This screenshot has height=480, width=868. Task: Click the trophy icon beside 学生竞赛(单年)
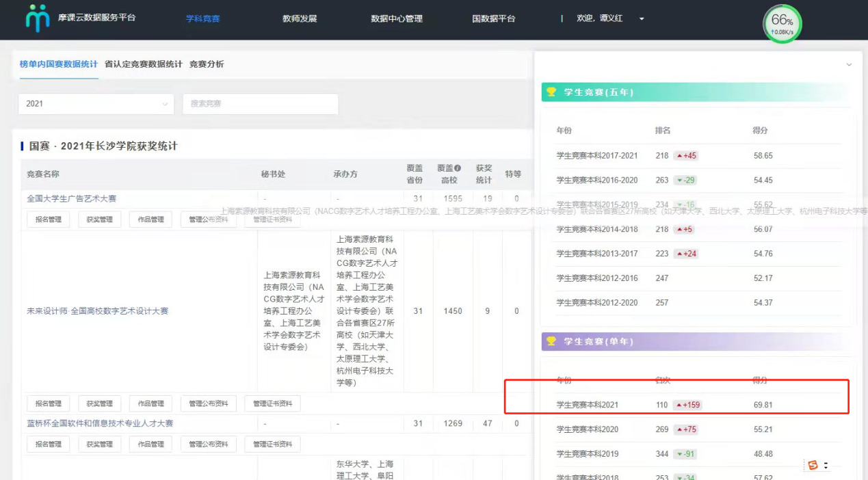pos(551,341)
